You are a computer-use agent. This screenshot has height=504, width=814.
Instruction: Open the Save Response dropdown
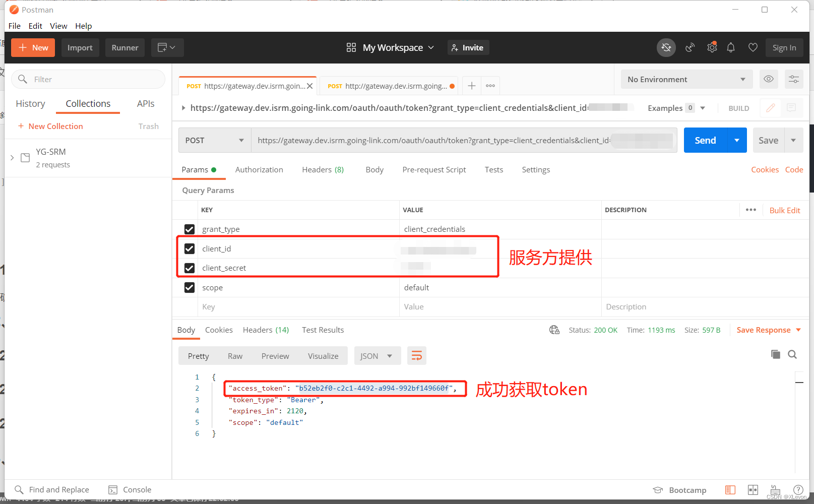[x=769, y=330]
